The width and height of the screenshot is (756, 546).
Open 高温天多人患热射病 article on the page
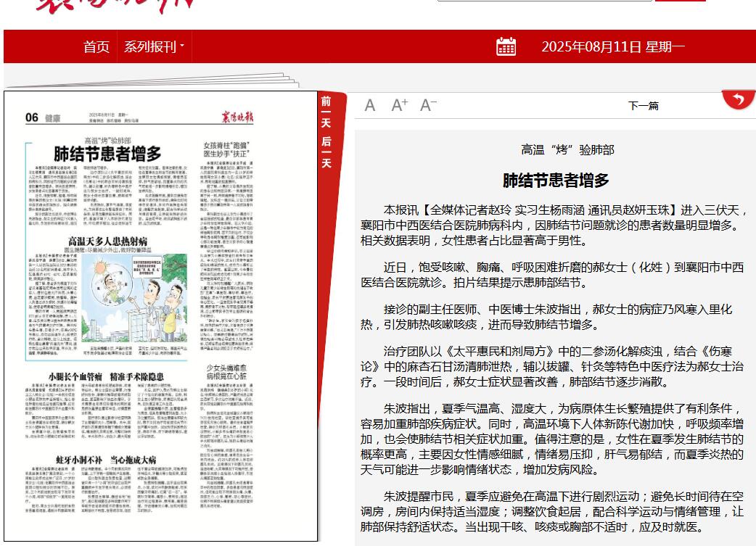[107, 240]
